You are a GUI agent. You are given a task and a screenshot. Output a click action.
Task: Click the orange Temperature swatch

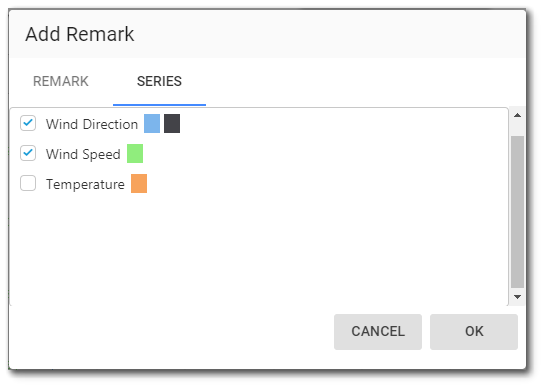pos(139,183)
